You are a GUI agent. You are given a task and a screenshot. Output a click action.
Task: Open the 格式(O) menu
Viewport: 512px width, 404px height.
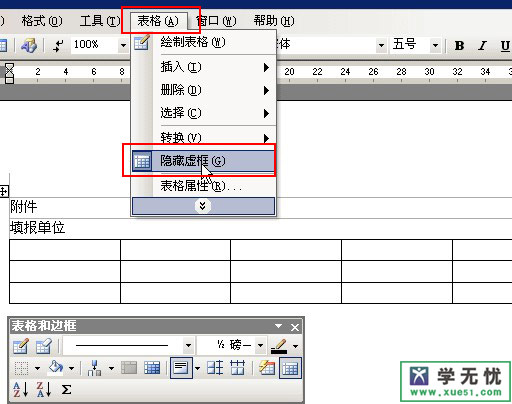point(42,21)
